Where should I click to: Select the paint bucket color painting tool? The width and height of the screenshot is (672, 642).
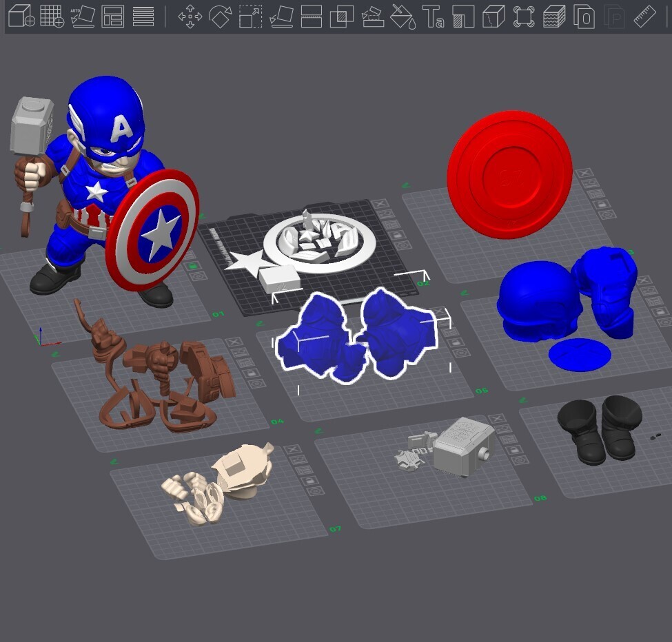(403, 17)
